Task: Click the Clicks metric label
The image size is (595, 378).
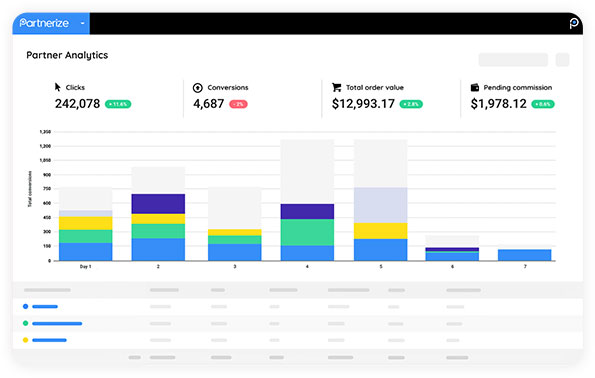Action: click(75, 88)
